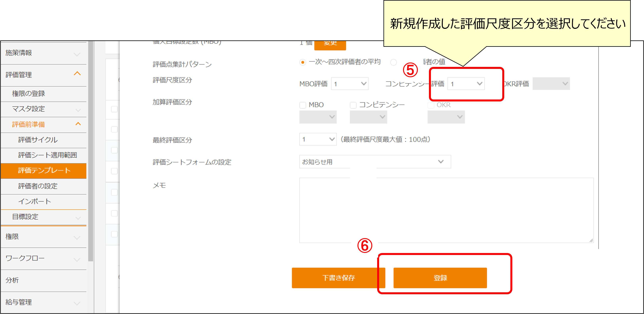Check the コンピテンシー 加算評価区分 checkbox

point(353,105)
